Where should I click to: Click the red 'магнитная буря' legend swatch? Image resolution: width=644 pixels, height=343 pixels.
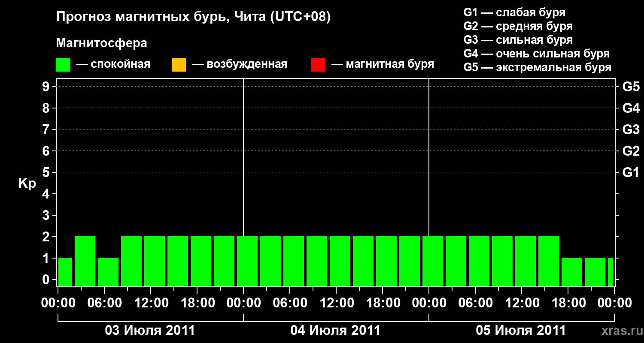coord(318,65)
